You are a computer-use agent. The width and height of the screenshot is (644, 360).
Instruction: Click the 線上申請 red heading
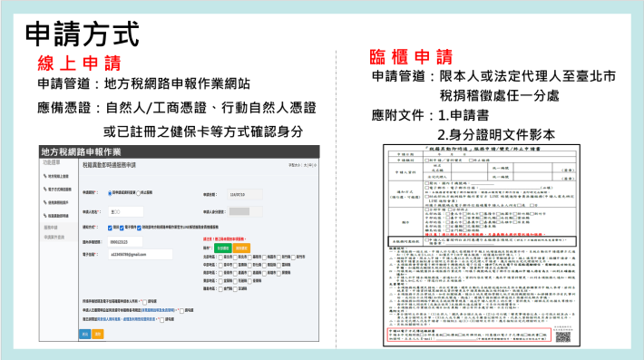(79, 63)
